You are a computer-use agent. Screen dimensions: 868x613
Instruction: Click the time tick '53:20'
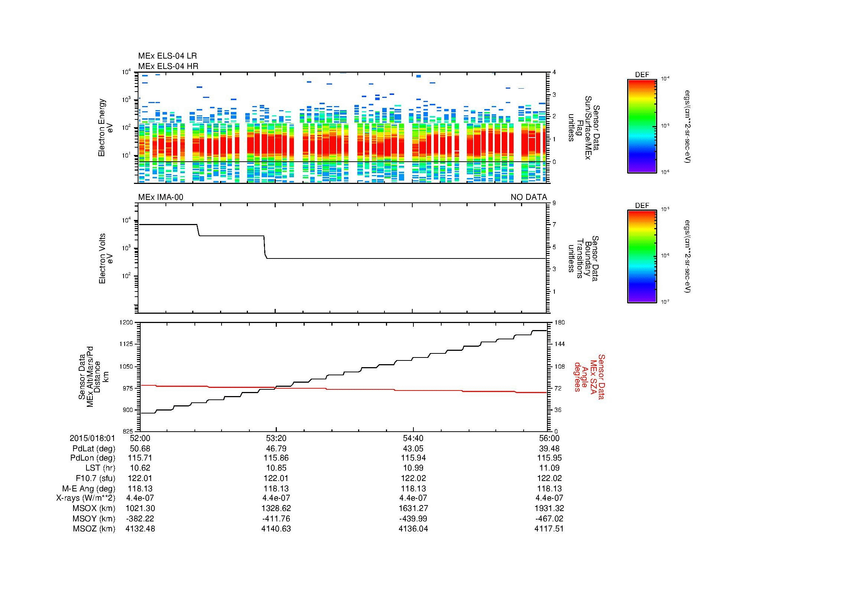click(276, 438)
